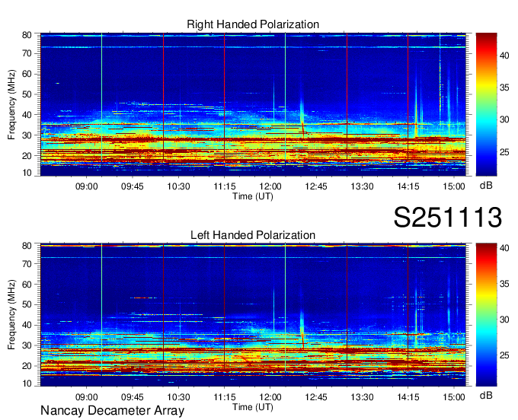Click the lower plot's color scale bar
This screenshot has height=420, width=518.
tap(486, 315)
